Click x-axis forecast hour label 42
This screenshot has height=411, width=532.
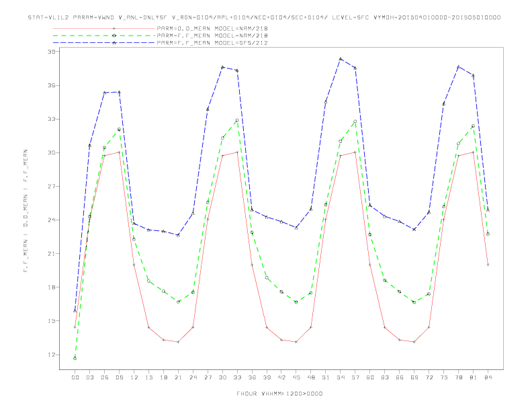click(x=281, y=377)
